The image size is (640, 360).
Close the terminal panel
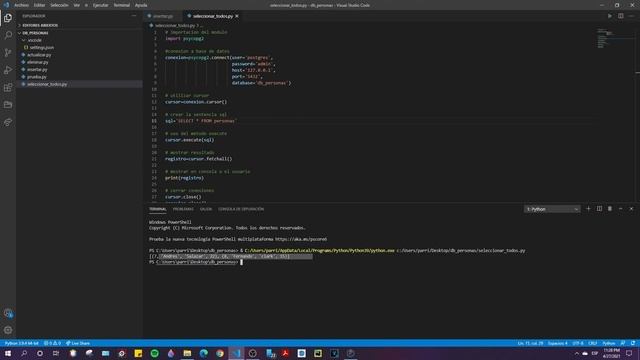631,209
